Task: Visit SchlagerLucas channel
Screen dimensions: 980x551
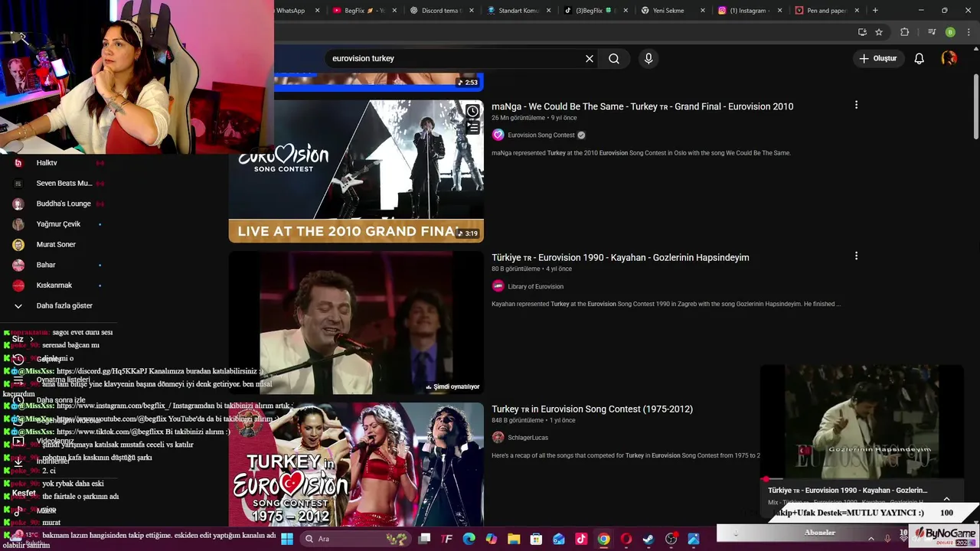Action: pos(528,438)
